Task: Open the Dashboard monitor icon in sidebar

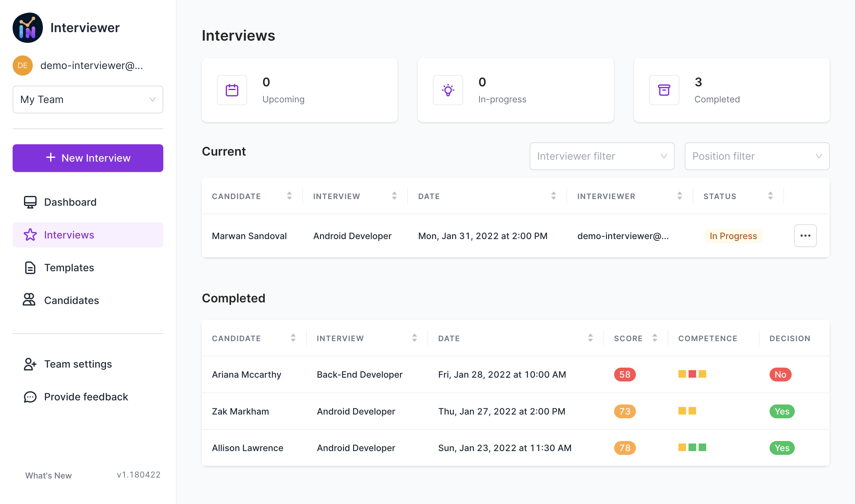Action: tap(30, 202)
